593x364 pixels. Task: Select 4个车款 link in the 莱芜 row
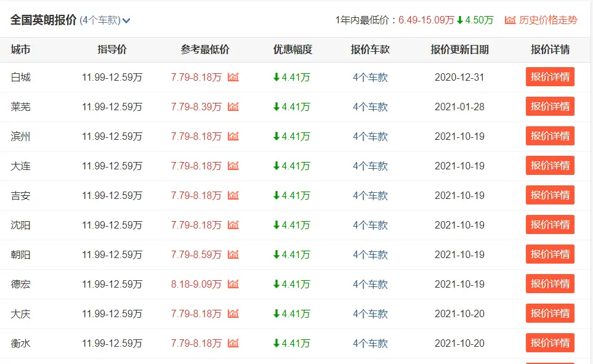(370, 107)
